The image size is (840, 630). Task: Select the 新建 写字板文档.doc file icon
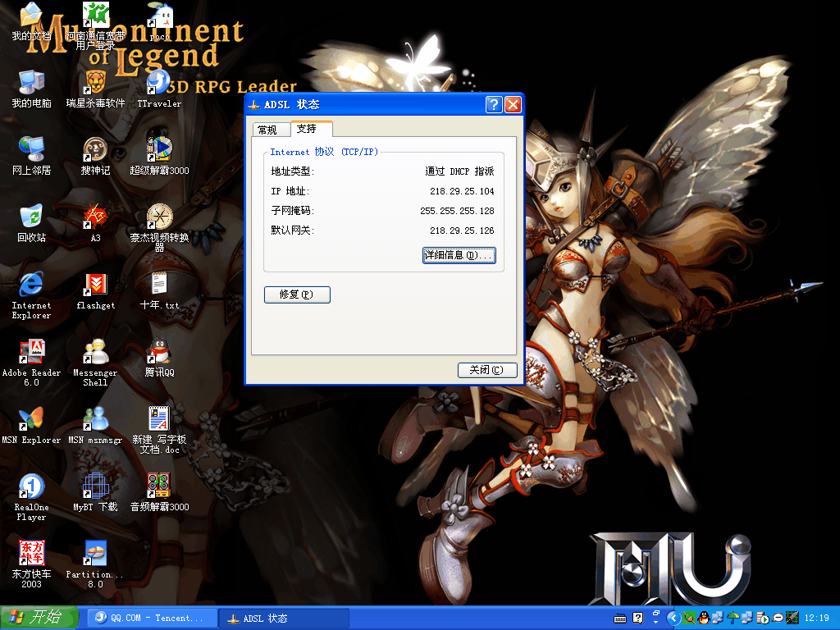(x=159, y=431)
